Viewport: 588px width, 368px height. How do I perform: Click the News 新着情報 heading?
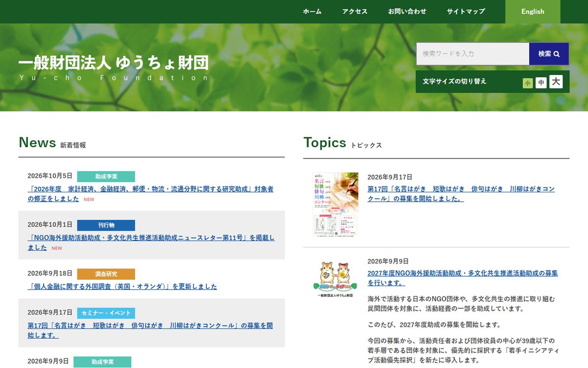click(52, 143)
